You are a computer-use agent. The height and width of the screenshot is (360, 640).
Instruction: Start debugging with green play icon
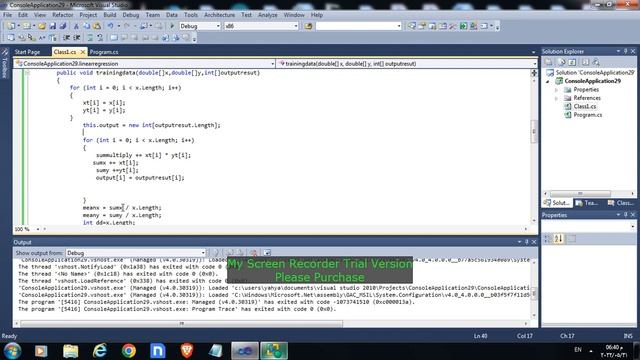[172, 26]
